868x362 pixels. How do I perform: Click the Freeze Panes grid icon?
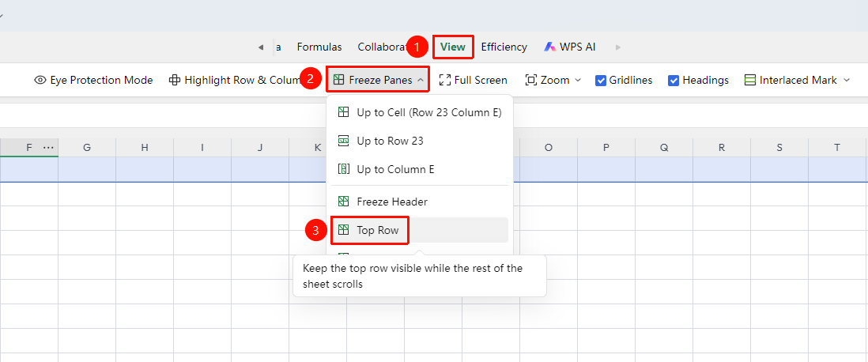pyautogui.click(x=339, y=81)
